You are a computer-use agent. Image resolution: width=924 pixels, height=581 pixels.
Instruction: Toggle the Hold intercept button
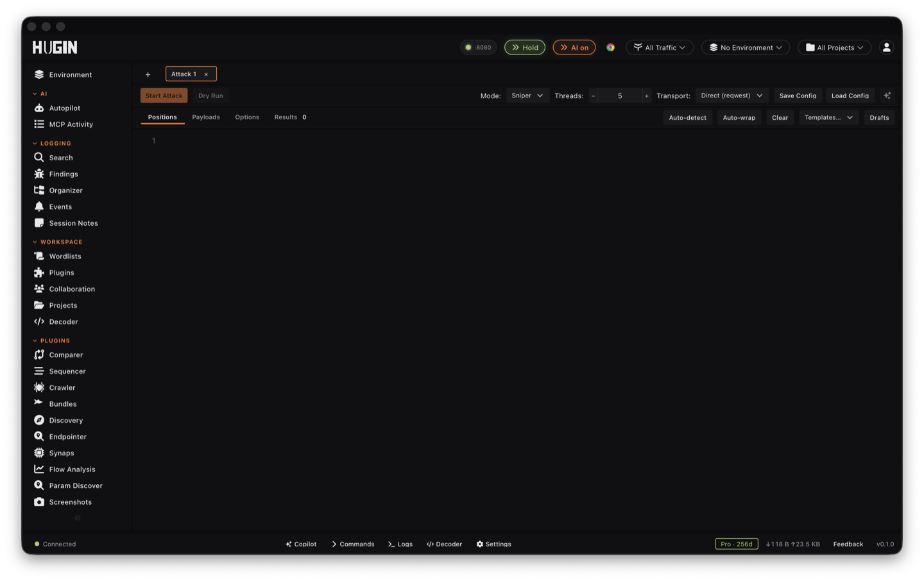pyautogui.click(x=525, y=47)
